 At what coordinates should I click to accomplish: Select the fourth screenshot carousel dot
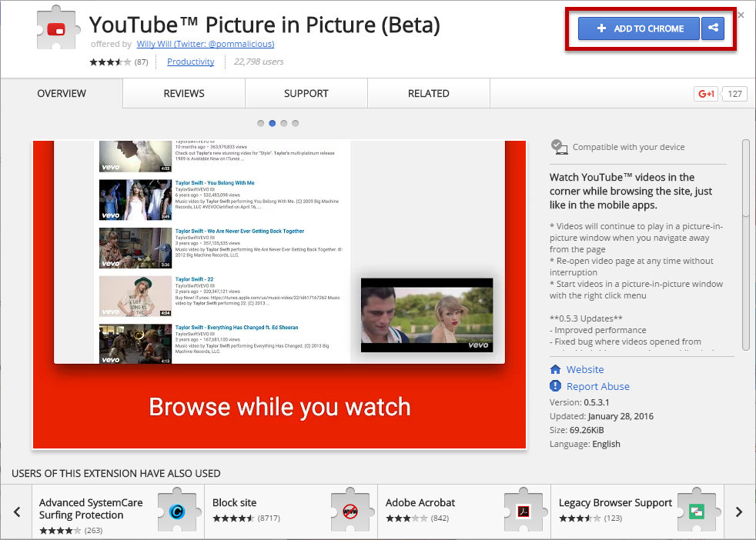click(296, 123)
